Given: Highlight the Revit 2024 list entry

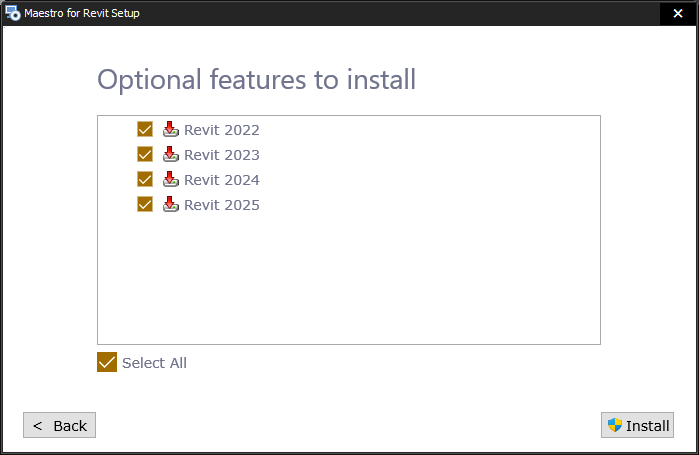Looking at the screenshot, I should (x=221, y=180).
